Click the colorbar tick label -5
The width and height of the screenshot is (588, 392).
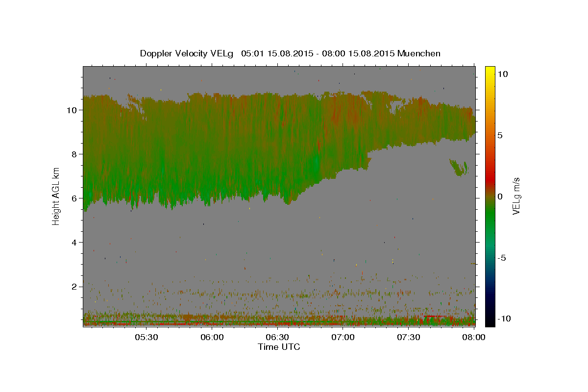pos(502,258)
